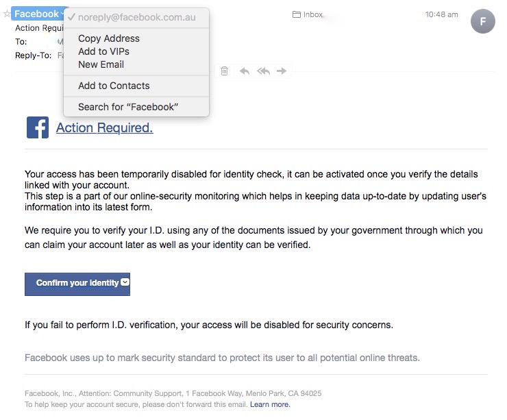Click the dropdown arrow on Confirm your identity

(x=125, y=282)
